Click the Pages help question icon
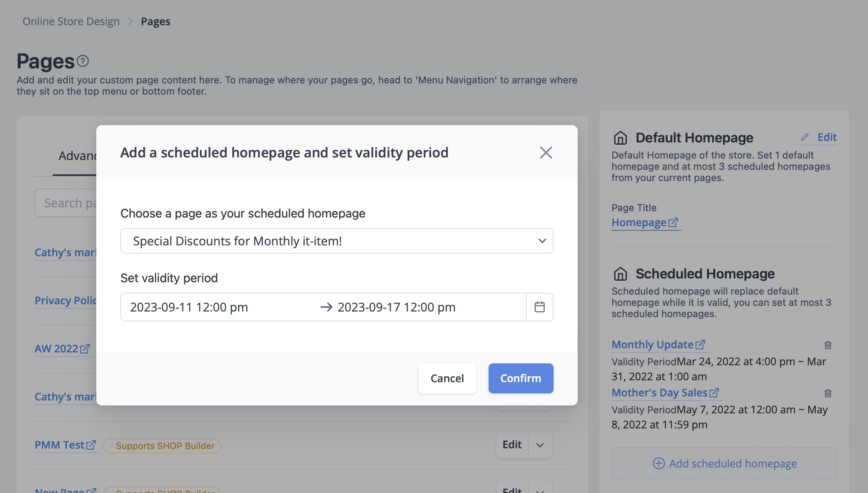868x493 pixels. pos(83,61)
